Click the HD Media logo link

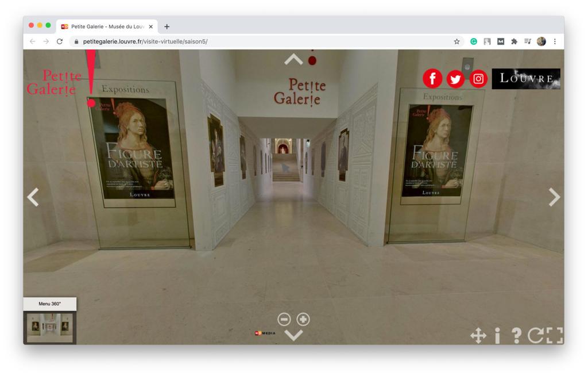coord(265,333)
